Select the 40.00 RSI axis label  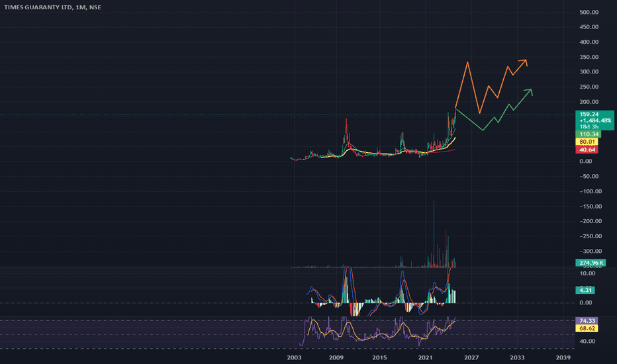pos(587,341)
